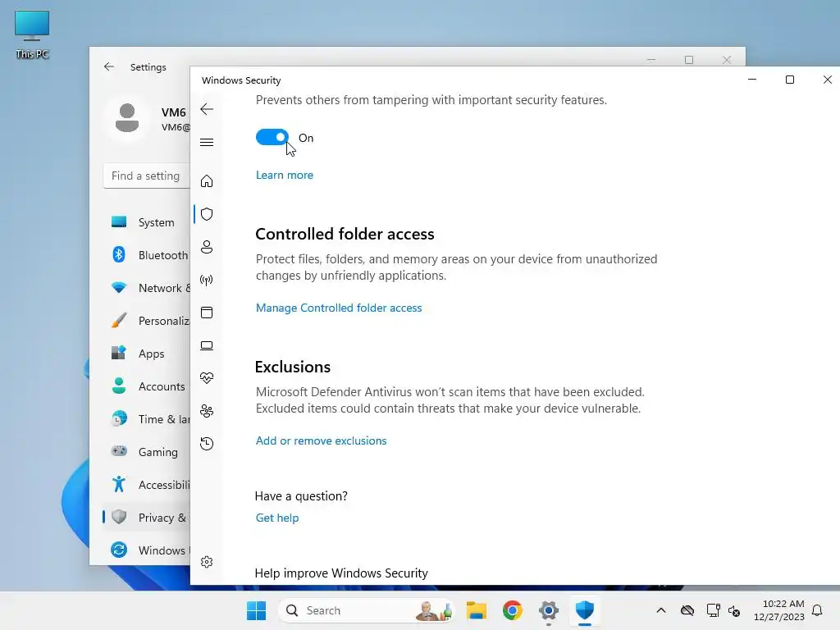The image size is (840, 630).
Task: Switch to Settings app in taskbar
Action: pyautogui.click(x=549, y=610)
